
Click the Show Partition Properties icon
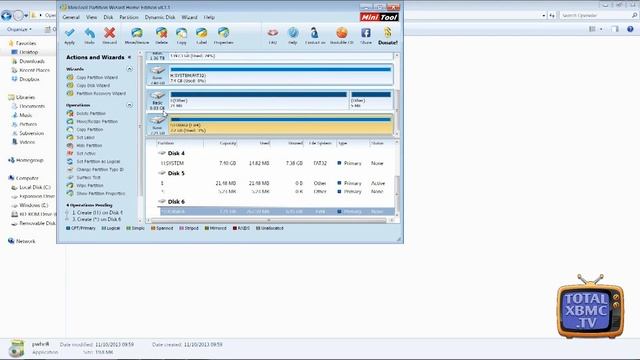[70, 193]
